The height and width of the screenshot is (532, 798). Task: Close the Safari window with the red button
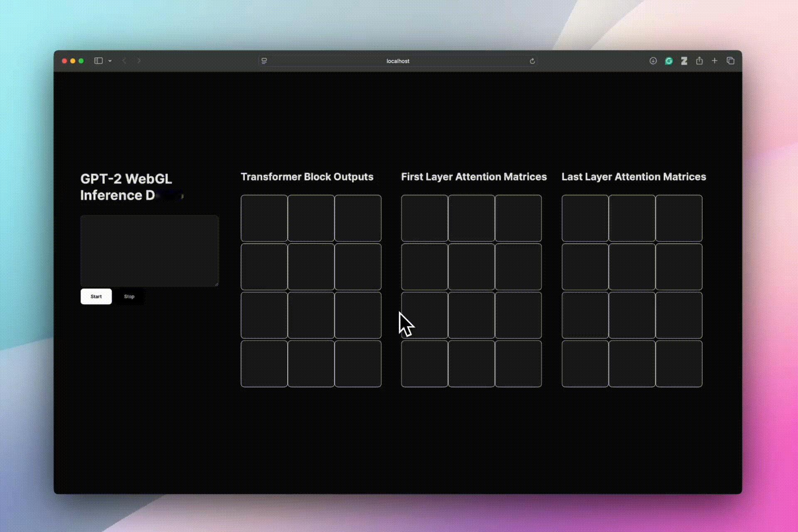click(64, 61)
